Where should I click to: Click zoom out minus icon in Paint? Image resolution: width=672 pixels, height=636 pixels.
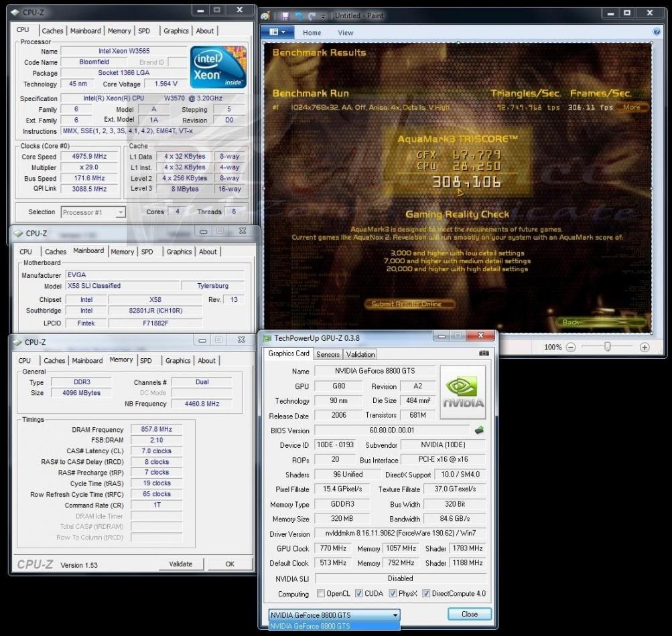click(570, 347)
